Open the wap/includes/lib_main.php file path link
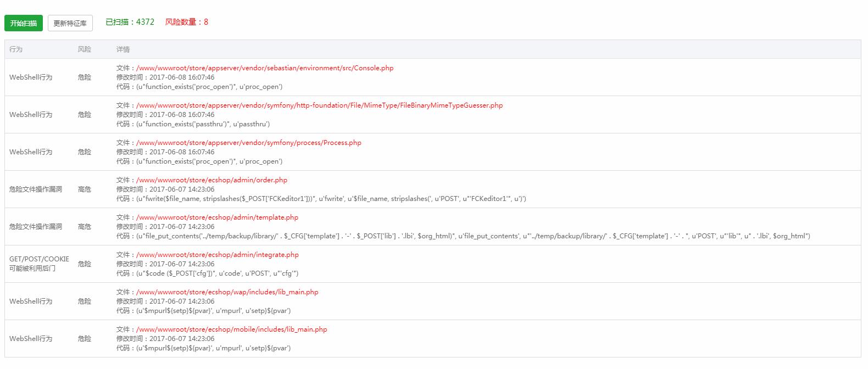The image size is (868, 369). (x=227, y=292)
